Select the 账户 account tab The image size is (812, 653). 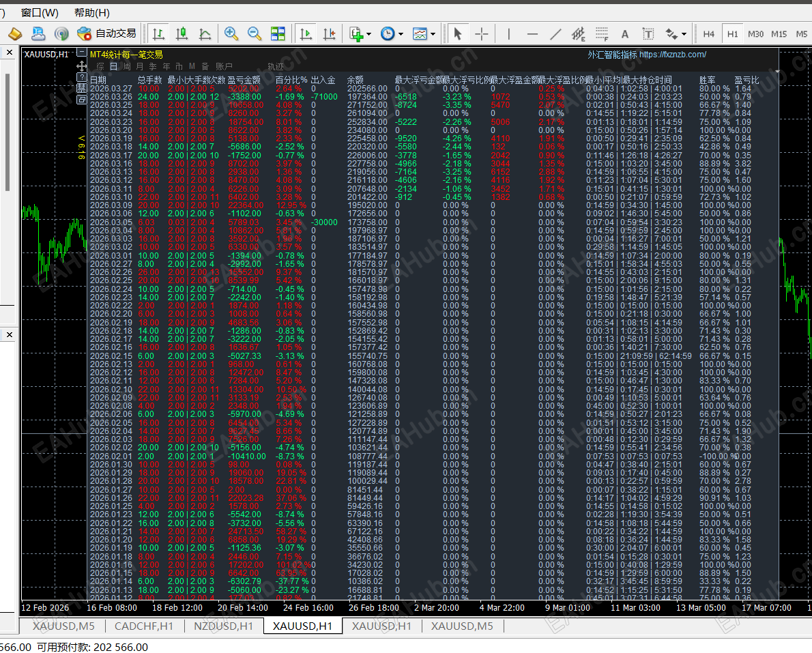(224, 66)
